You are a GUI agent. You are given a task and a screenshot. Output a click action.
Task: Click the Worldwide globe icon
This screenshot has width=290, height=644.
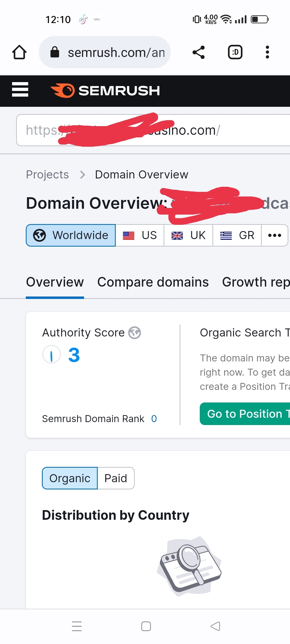(x=39, y=235)
